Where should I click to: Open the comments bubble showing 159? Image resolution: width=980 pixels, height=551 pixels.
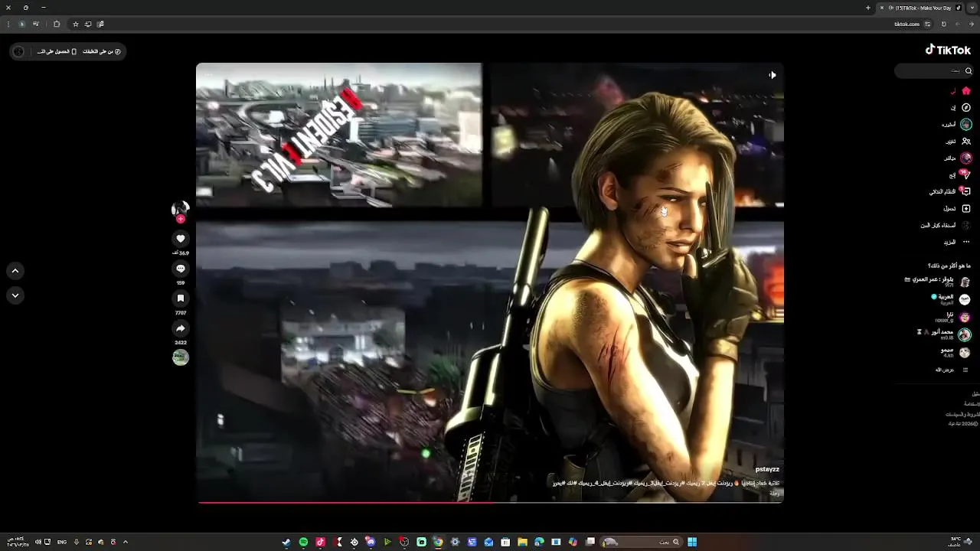[x=181, y=269]
